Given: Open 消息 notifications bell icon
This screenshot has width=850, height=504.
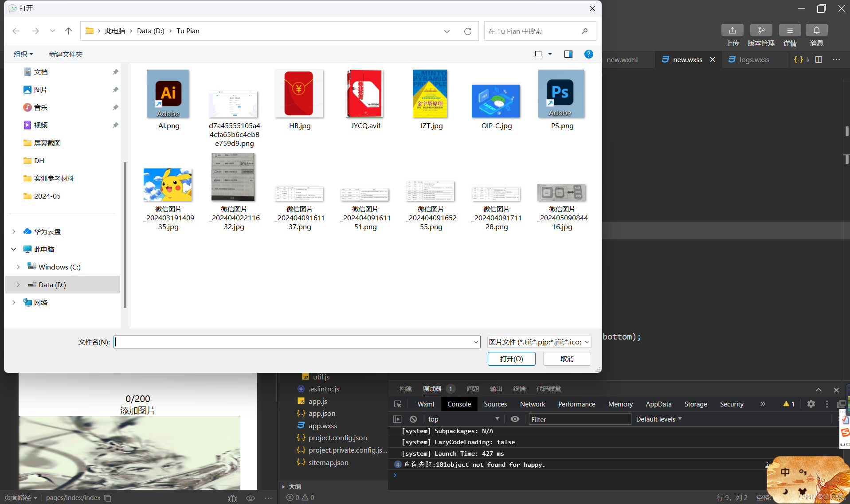Looking at the screenshot, I should point(817,30).
